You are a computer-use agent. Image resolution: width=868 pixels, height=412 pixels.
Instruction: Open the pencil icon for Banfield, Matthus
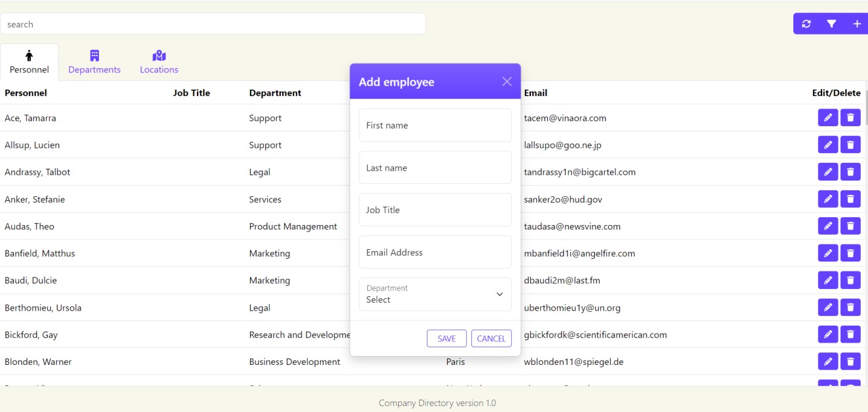tap(828, 252)
